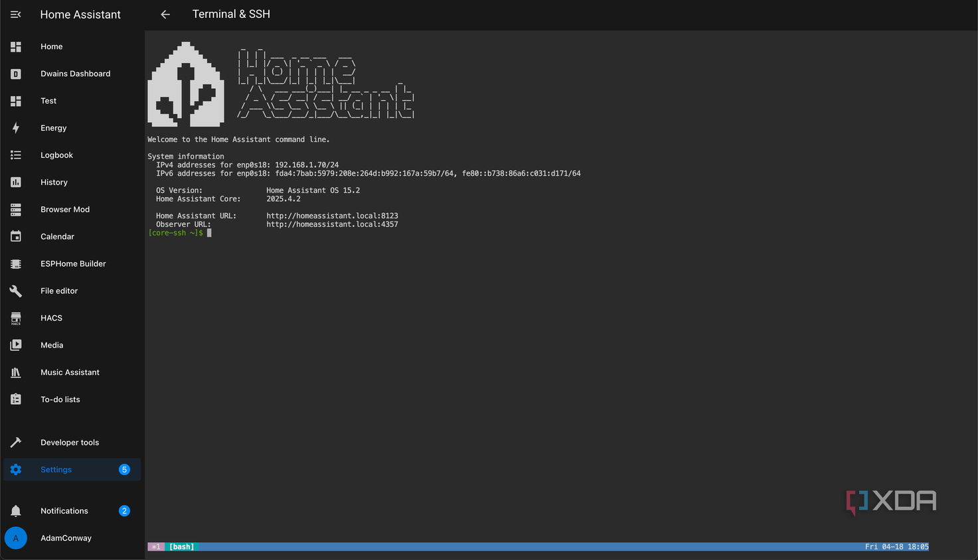Click the tmux session indicator 1

pos(156,547)
